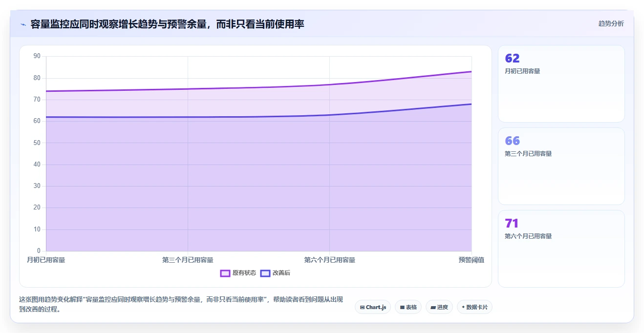This screenshot has height=333, width=644.
Task: Click the Chart.js tag icon
Action: 362,308
